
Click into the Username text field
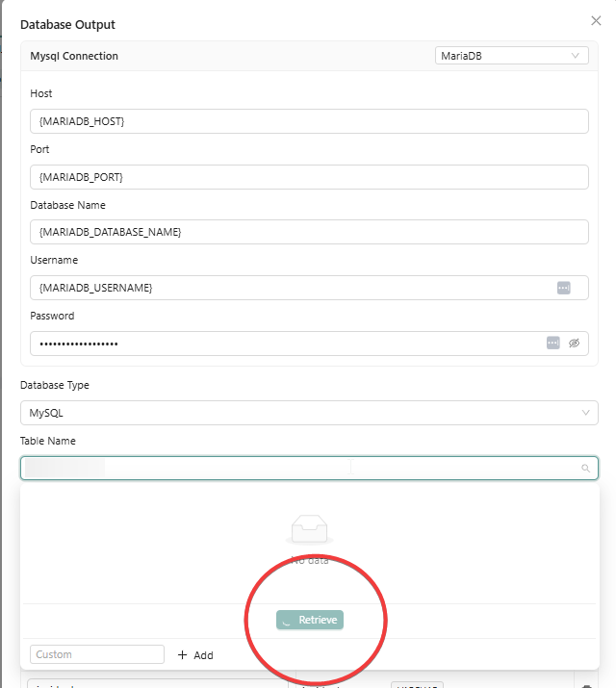click(289, 288)
